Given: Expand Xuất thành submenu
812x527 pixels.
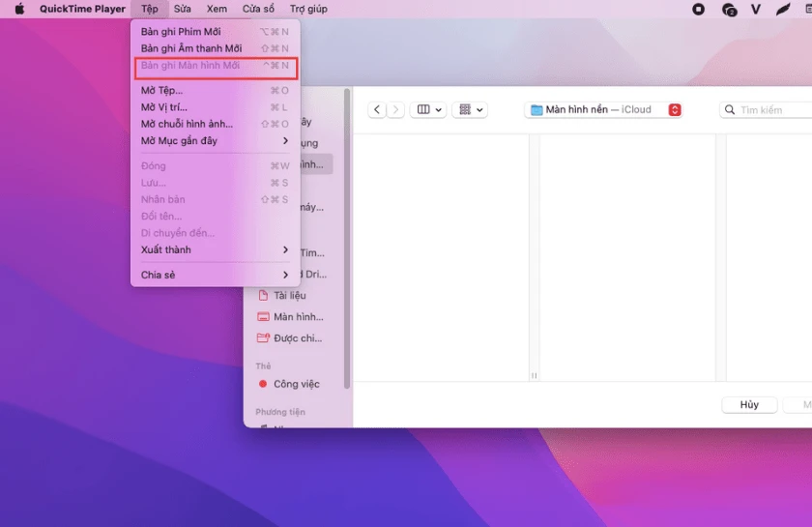Looking at the screenshot, I should click(215, 249).
